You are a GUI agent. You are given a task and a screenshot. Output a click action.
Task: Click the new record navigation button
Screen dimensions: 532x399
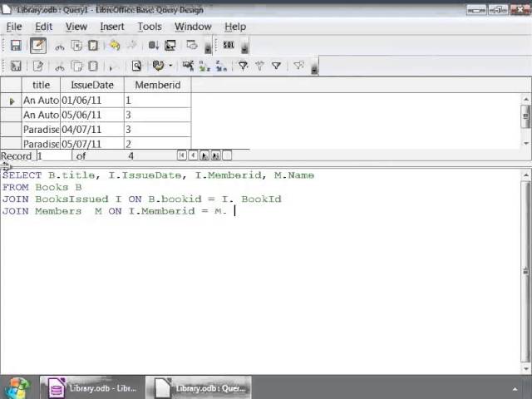pos(227,155)
